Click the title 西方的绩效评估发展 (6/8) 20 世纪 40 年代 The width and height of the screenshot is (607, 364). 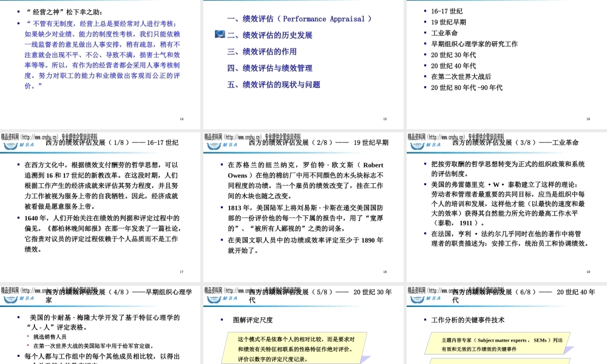pos(523,295)
